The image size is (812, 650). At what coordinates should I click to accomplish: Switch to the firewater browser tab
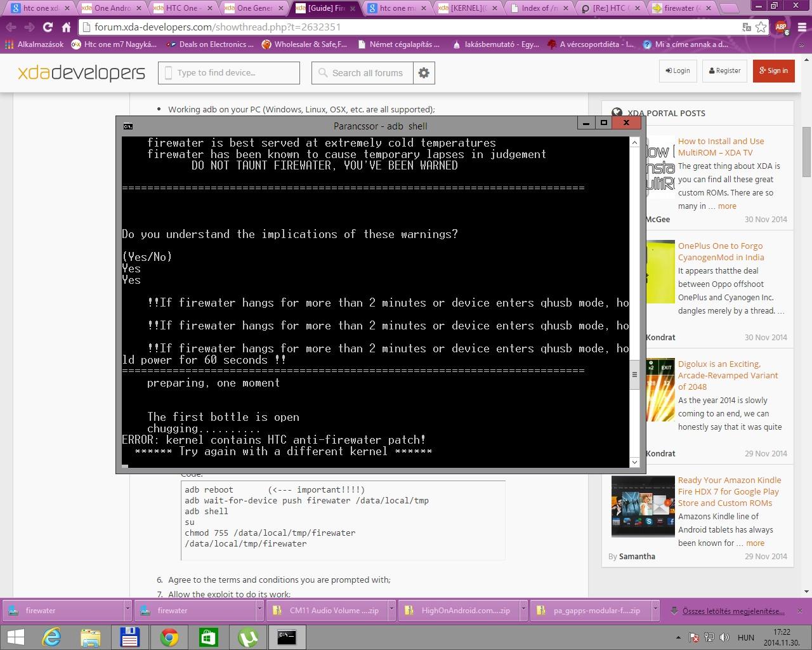click(683, 8)
